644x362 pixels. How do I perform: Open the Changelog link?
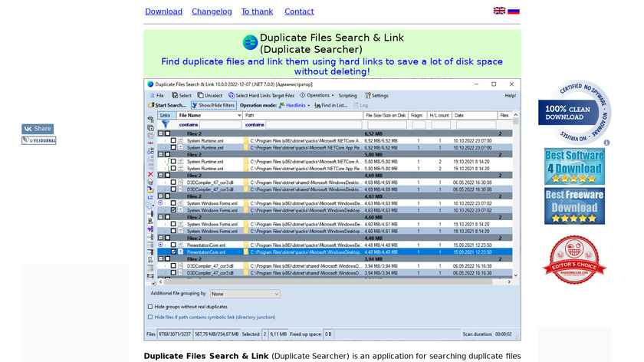(x=212, y=12)
